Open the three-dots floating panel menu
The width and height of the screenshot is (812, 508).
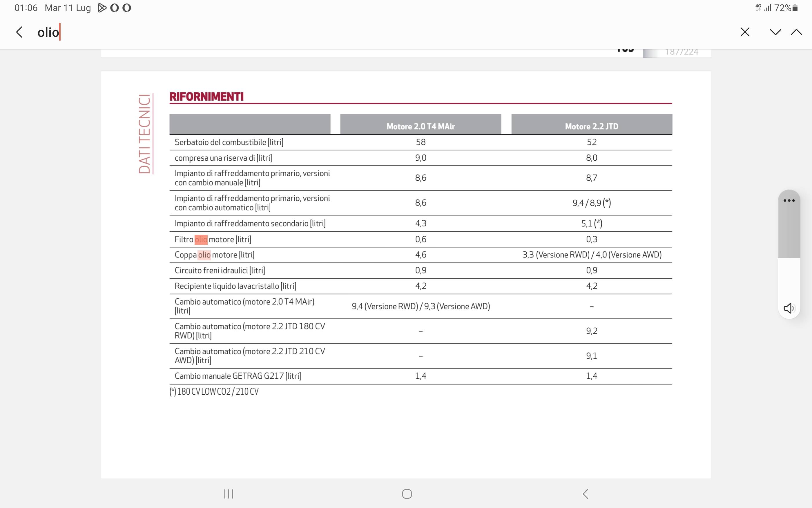click(789, 201)
